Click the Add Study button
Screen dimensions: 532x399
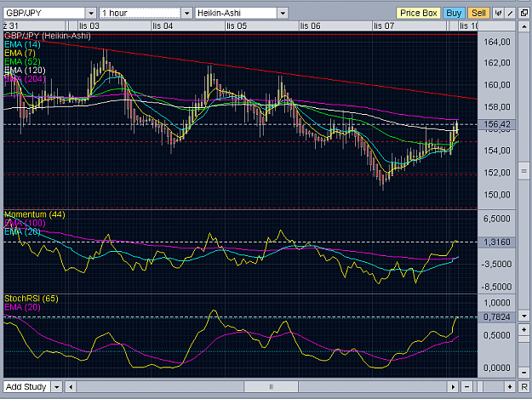coord(26,387)
